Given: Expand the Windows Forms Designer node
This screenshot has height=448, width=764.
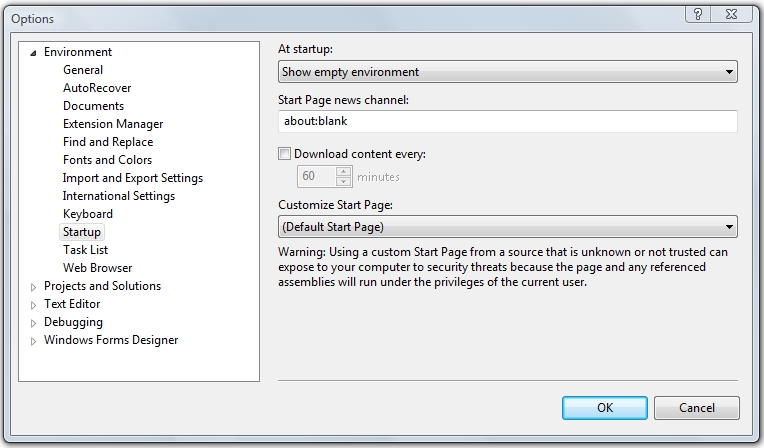Looking at the screenshot, I should [x=33, y=341].
